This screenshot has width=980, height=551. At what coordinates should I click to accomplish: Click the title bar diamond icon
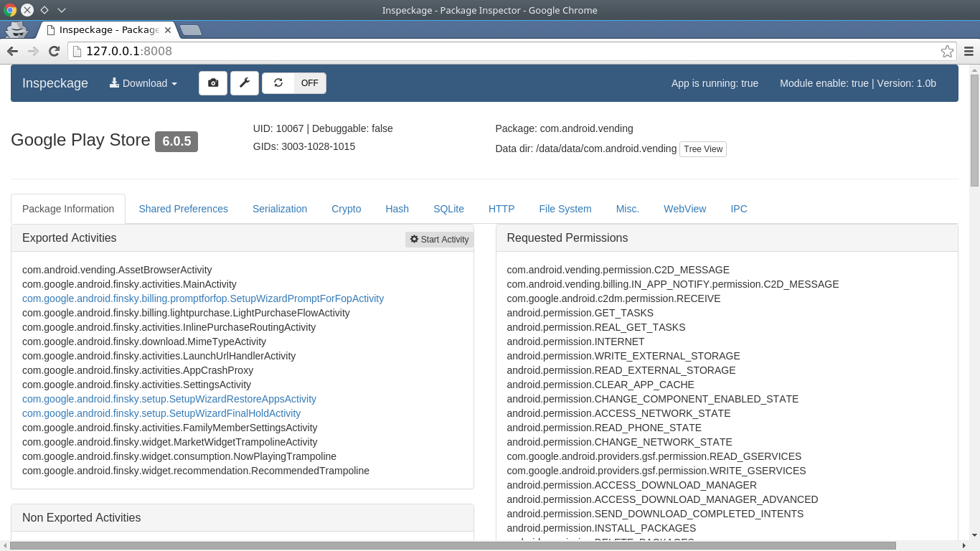[44, 10]
